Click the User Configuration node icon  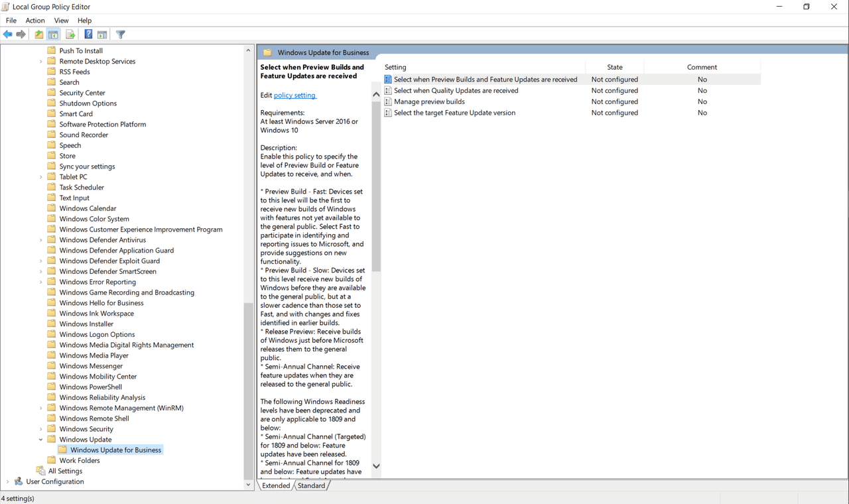coord(19,481)
